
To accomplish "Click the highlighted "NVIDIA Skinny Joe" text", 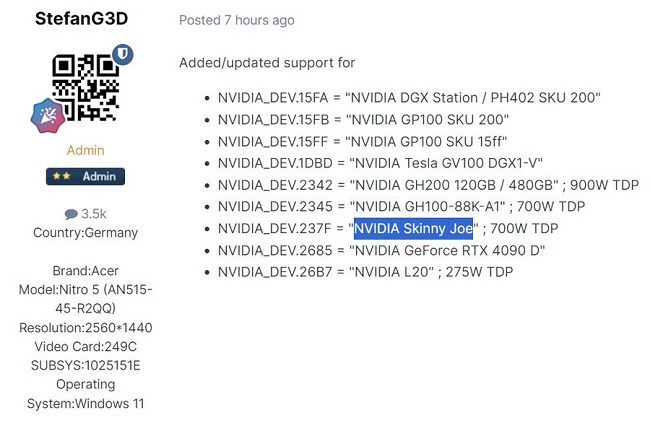I will (x=413, y=228).
